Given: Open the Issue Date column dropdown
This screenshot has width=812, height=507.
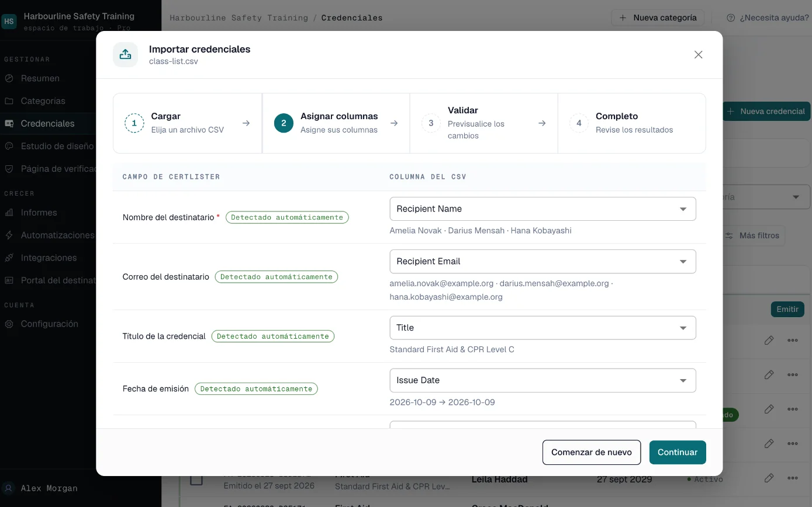Looking at the screenshot, I should [543, 380].
